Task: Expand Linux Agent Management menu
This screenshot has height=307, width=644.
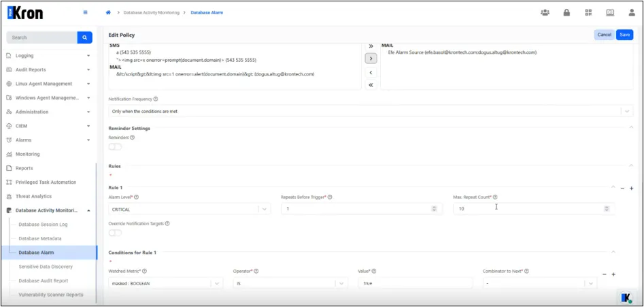Action: click(x=48, y=84)
